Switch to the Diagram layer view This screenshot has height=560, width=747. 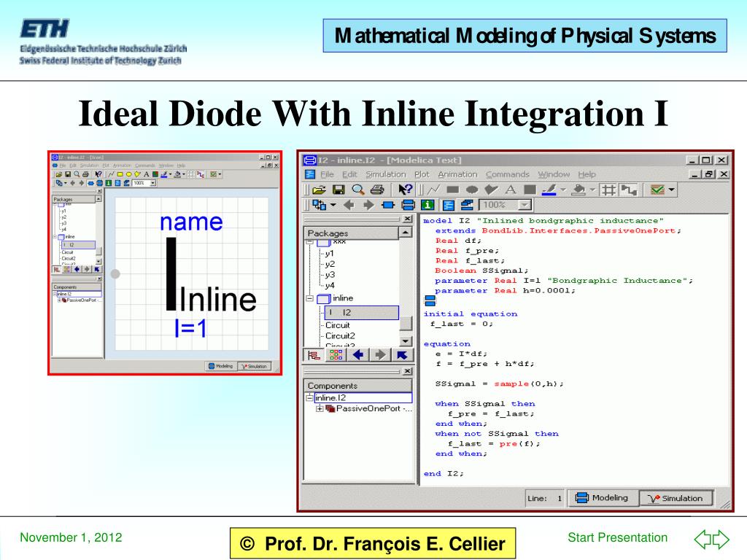coord(408,205)
